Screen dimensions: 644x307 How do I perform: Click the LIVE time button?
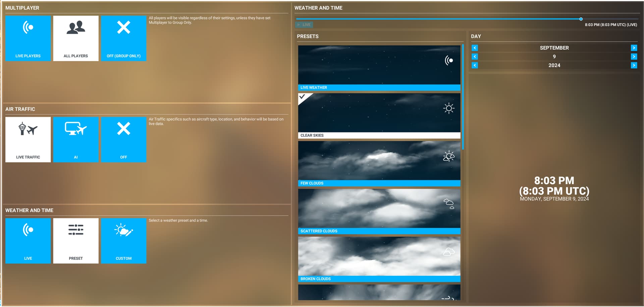tap(304, 25)
